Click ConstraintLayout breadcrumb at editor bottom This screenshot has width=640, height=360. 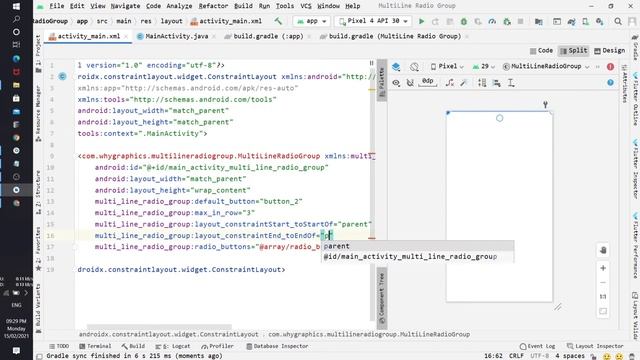click(169, 334)
